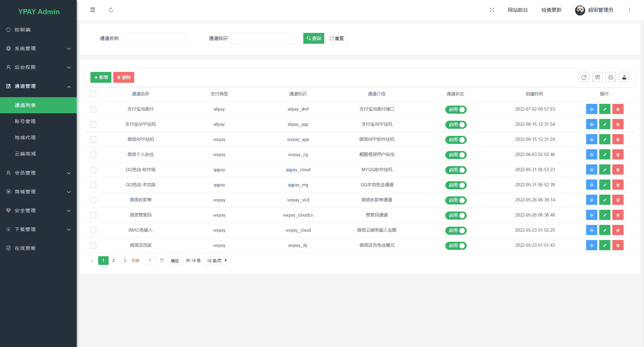The image size is (644, 347).
Task: Click the export icon above table
Action: 624,77
